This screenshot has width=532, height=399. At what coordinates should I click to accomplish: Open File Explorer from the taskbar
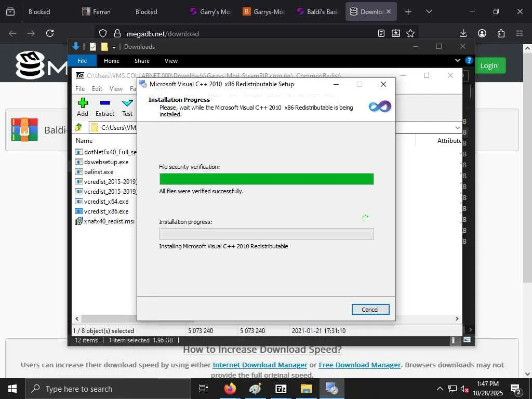pos(307,389)
